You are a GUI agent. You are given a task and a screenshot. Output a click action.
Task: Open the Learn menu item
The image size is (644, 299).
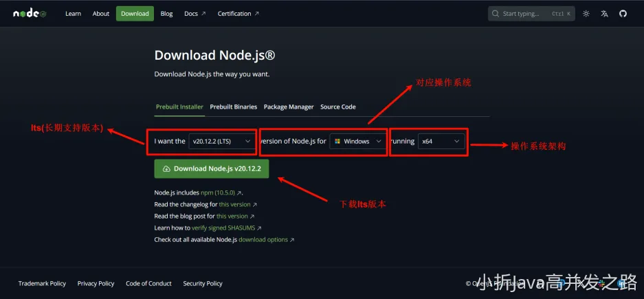pos(73,14)
